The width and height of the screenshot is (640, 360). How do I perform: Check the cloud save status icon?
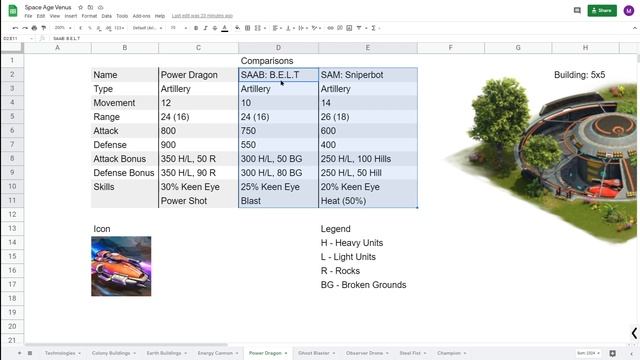[x=100, y=7]
